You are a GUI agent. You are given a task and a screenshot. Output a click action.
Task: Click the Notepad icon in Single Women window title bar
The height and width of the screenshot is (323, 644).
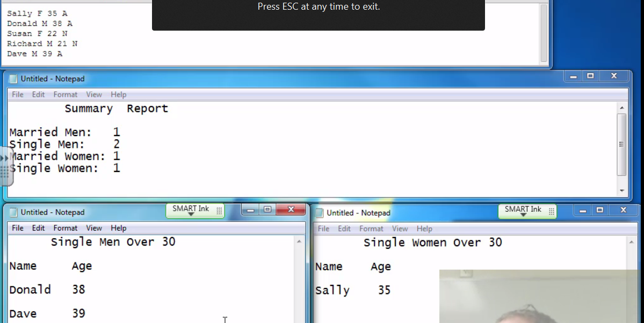coord(320,213)
